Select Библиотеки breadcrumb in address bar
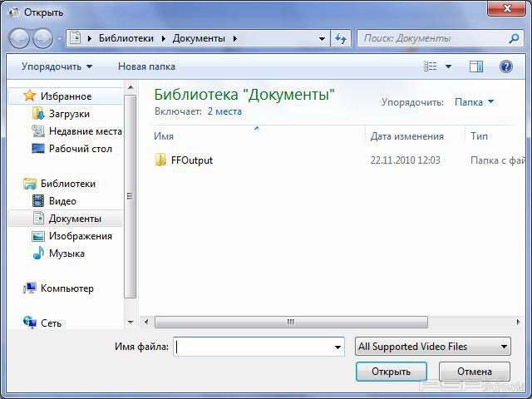This screenshot has width=532, height=399. tap(126, 38)
